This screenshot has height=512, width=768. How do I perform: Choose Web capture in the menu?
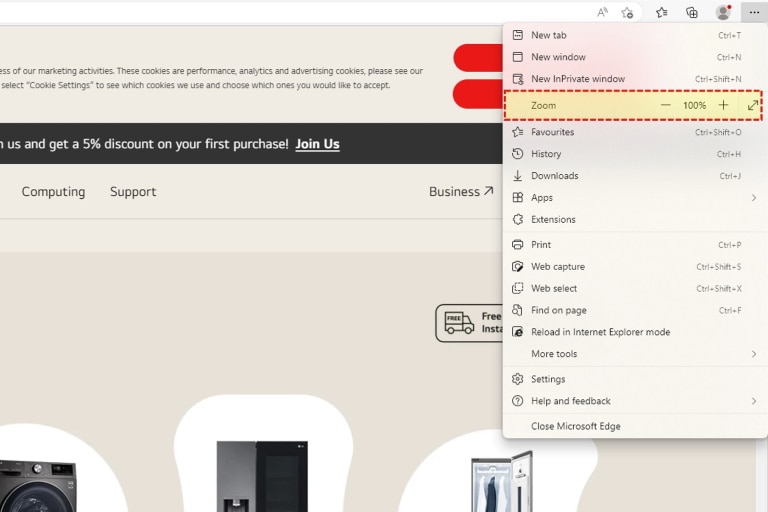point(558,267)
